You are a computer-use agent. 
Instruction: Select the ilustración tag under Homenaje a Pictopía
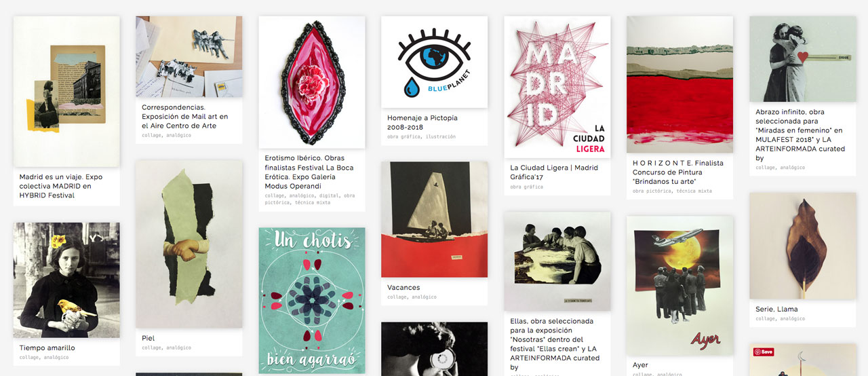pyautogui.click(x=440, y=137)
